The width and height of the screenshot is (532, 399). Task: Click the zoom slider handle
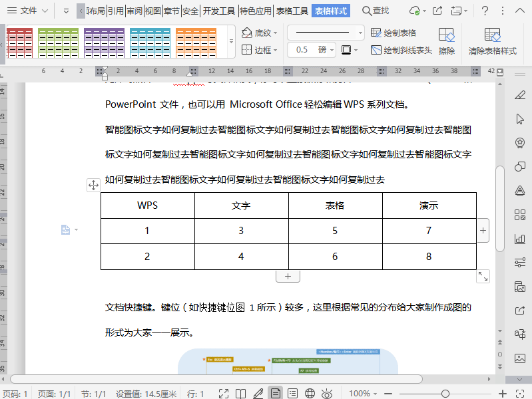pos(445,394)
